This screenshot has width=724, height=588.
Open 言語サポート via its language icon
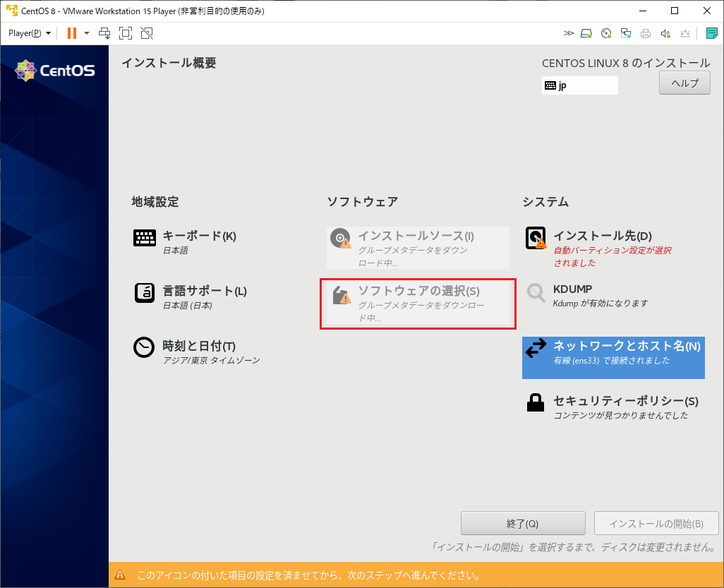[x=145, y=291]
